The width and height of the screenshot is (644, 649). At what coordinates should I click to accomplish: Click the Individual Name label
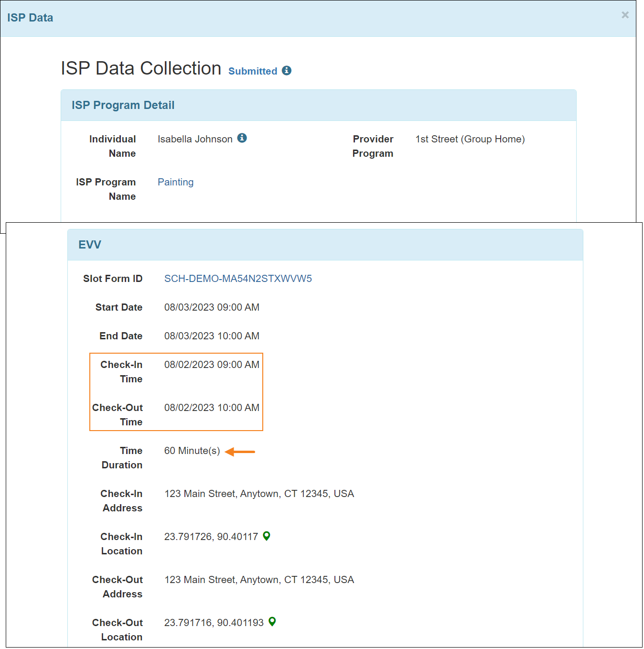coord(113,146)
